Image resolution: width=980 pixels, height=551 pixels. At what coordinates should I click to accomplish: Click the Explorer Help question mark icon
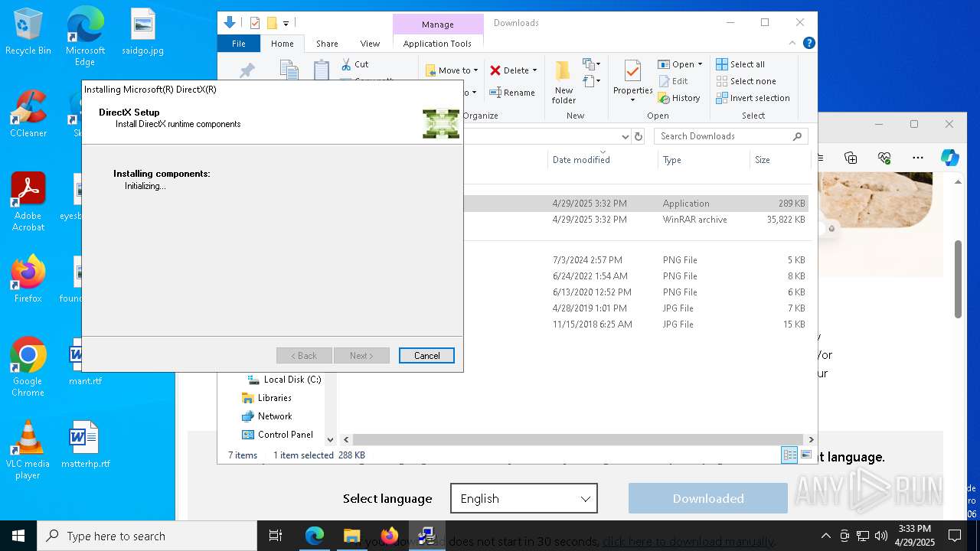coord(808,44)
